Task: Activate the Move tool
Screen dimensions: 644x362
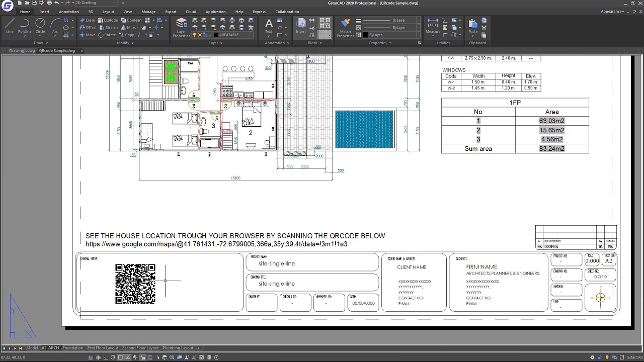Action: [87, 35]
